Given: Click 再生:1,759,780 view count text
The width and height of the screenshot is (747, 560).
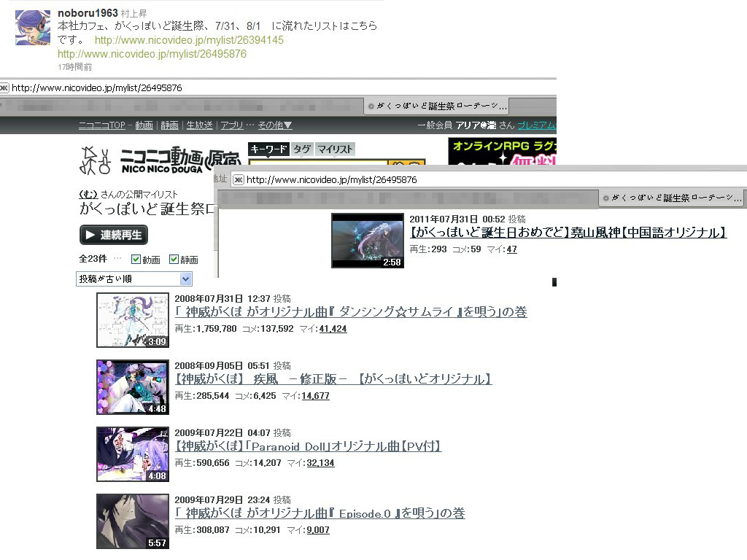Looking at the screenshot, I should click(205, 329).
